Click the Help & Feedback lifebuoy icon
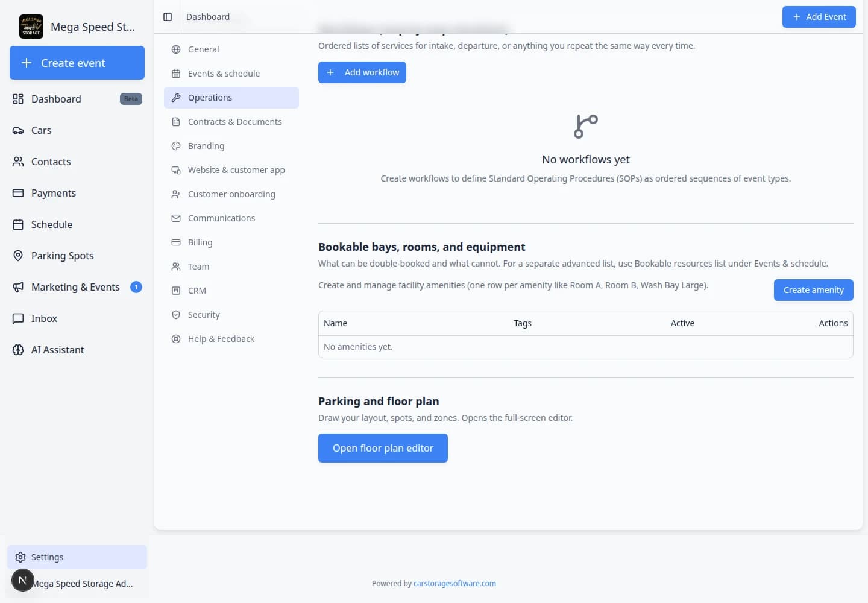Image resolution: width=868 pixels, height=603 pixels. (x=176, y=339)
